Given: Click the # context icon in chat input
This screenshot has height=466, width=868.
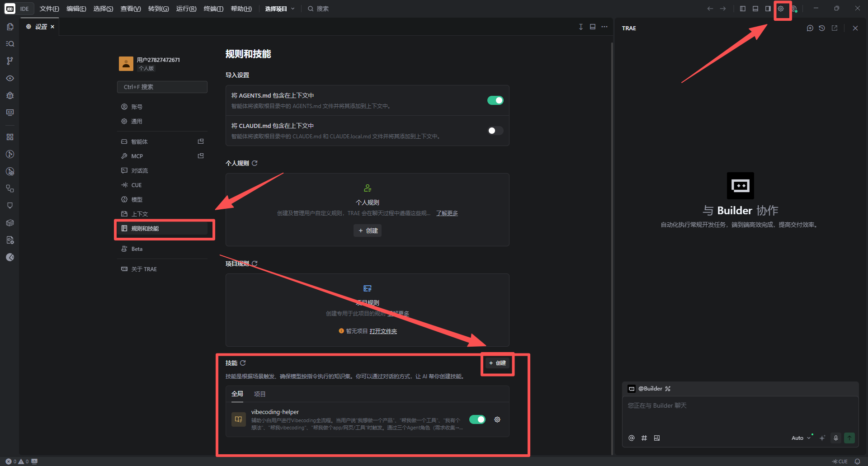Looking at the screenshot, I should pyautogui.click(x=644, y=438).
